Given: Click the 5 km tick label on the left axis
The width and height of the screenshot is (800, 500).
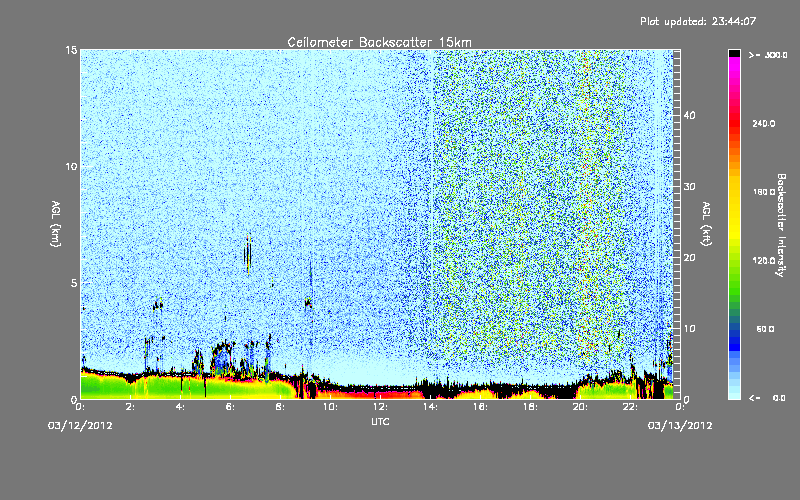Looking at the screenshot, I should [x=74, y=283].
